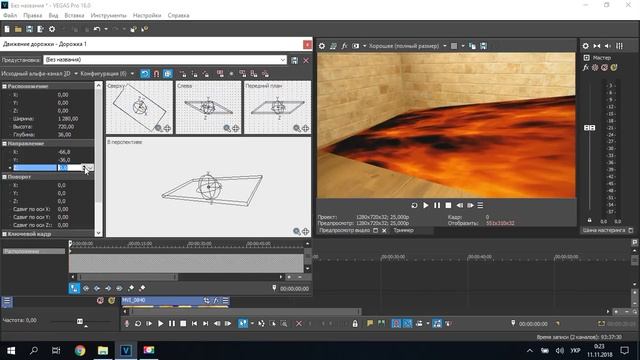
Task: Click the Глубина value 36,00
Action: [x=64, y=135]
